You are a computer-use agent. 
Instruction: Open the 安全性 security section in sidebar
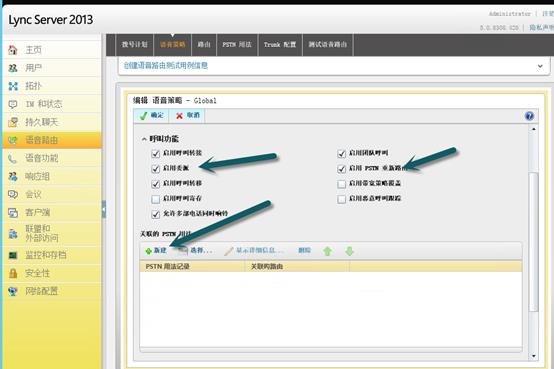52,273
